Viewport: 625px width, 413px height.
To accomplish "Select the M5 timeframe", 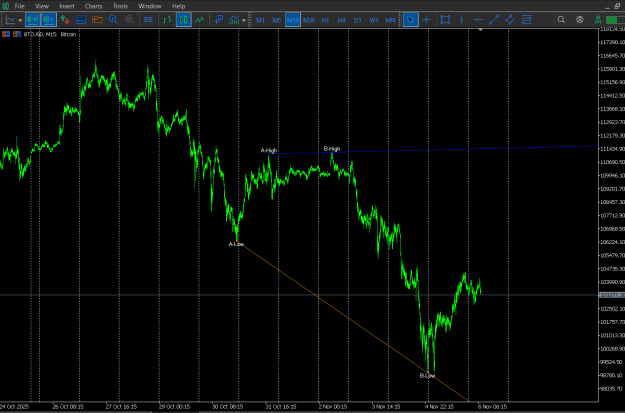I will pyautogui.click(x=277, y=20).
